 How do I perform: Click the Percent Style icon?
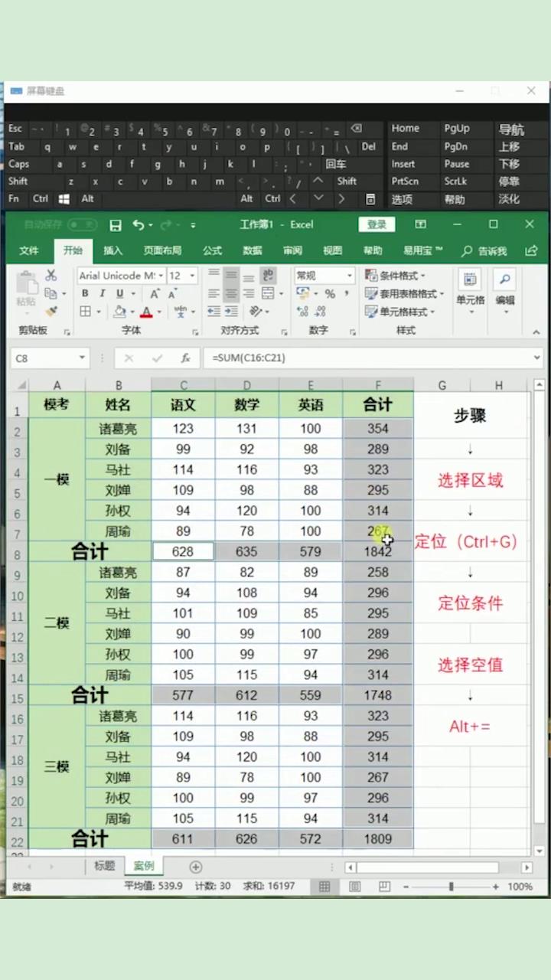coord(330,294)
